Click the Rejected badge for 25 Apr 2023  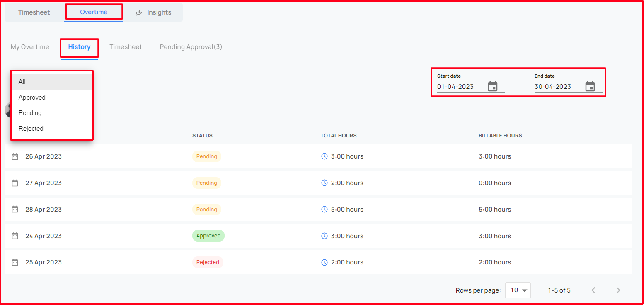coord(208,262)
